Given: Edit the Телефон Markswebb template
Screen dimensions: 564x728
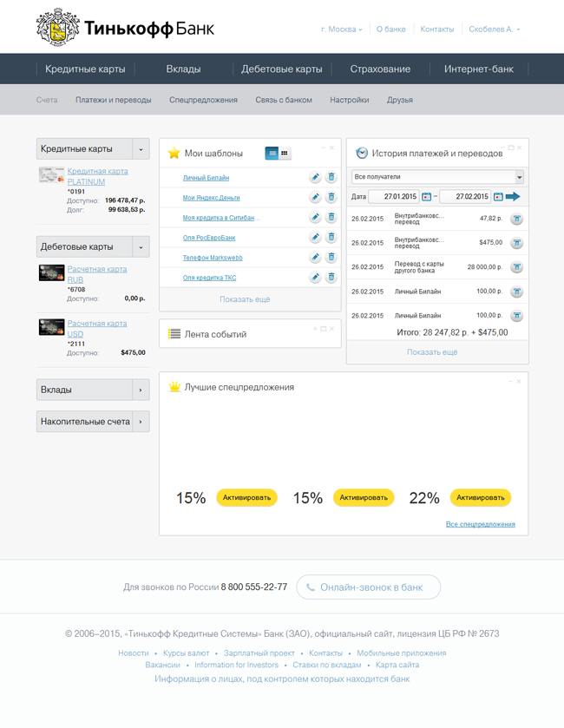Looking at the screenshot, I should [x=315, y=257].
